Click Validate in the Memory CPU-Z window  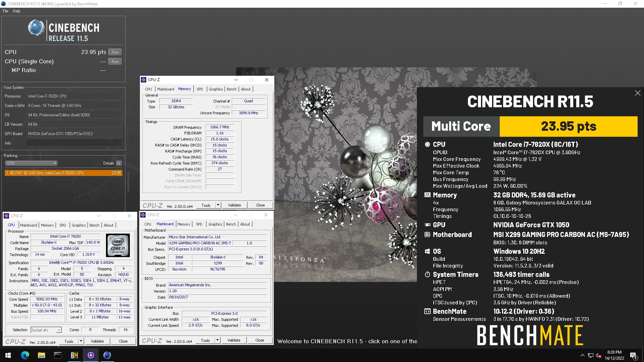(234, 205)
